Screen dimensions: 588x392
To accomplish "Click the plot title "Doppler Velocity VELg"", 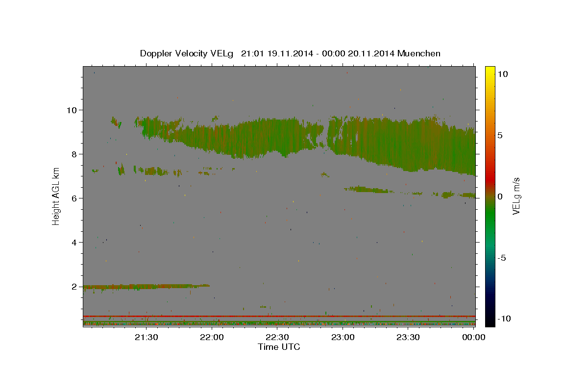I will [187, 53].
